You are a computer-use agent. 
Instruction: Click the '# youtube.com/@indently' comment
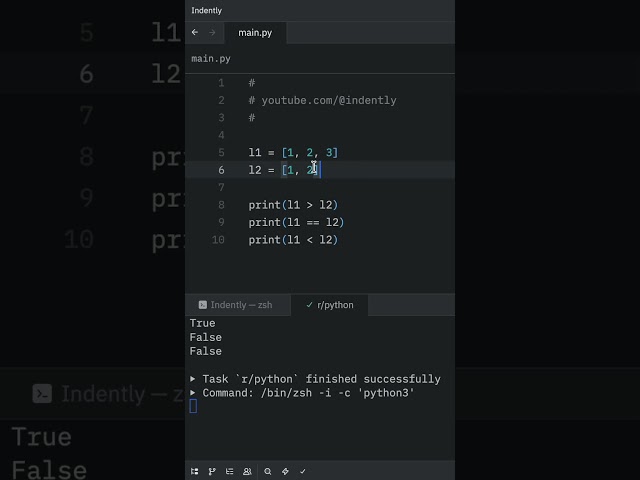[x=322, y=100]
